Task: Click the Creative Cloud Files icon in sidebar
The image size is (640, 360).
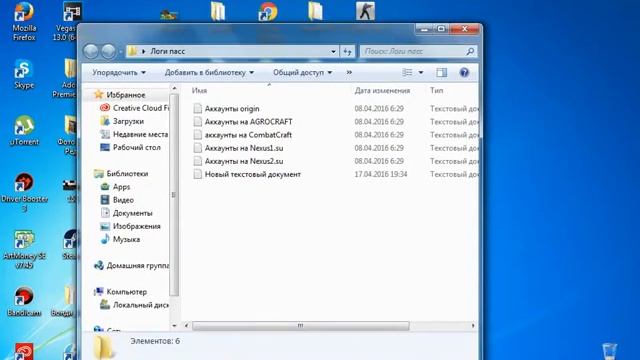Action: [x=105, y=108]
